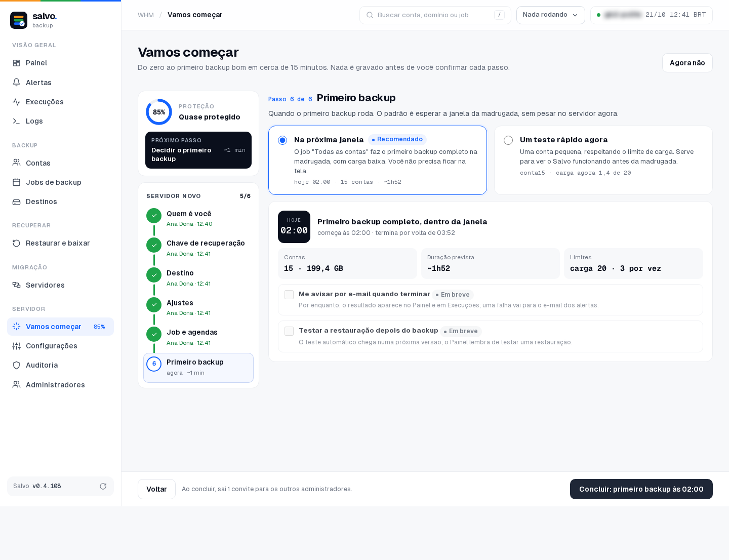Go to the Execuções menu item
This screenshot has width=729, height=560.
(x=60, y=102)
